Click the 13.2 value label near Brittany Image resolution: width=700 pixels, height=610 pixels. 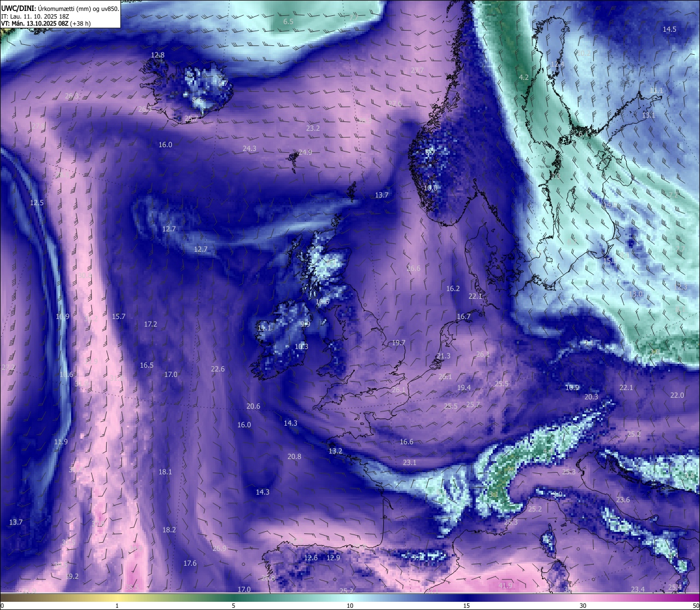tap(335, 451)
